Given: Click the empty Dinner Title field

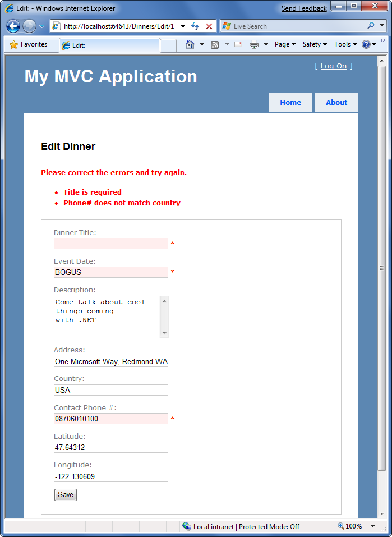Looking at the screenshot, I should tap(111, 244).
